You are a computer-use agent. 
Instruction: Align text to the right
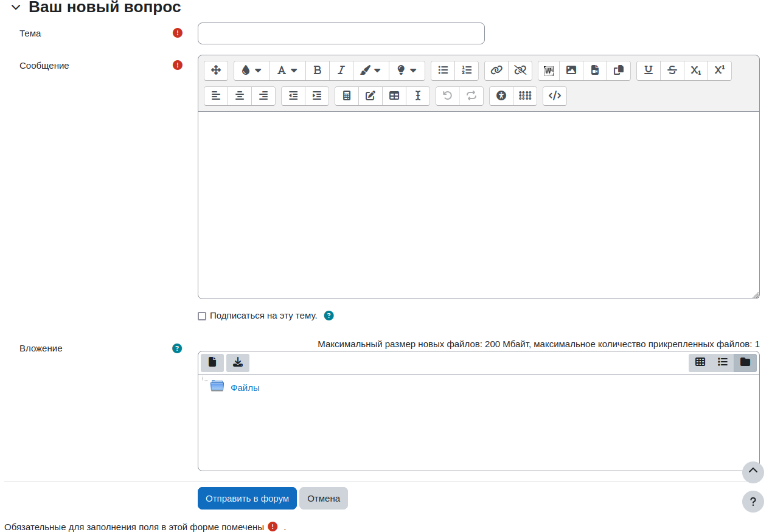(x=263, y=96)
